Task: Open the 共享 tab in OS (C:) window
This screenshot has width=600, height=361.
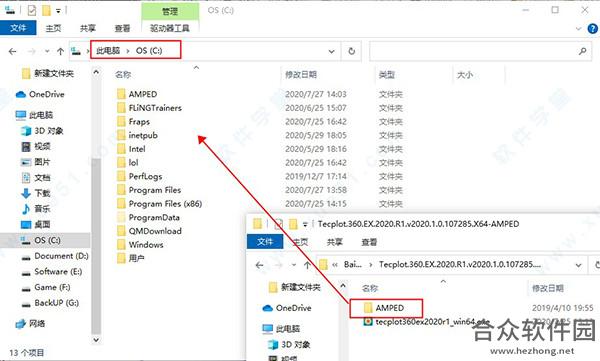Action: click(88, 28)
